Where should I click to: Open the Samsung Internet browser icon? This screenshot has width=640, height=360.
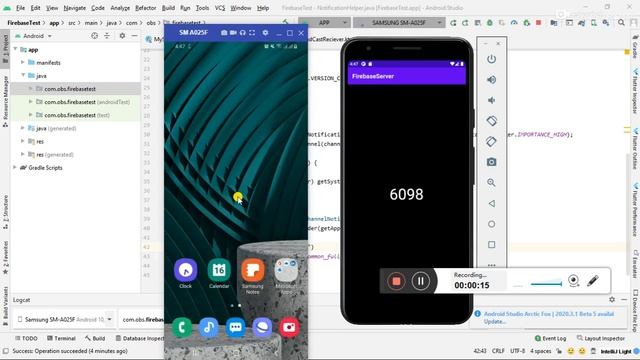point(262,327)
